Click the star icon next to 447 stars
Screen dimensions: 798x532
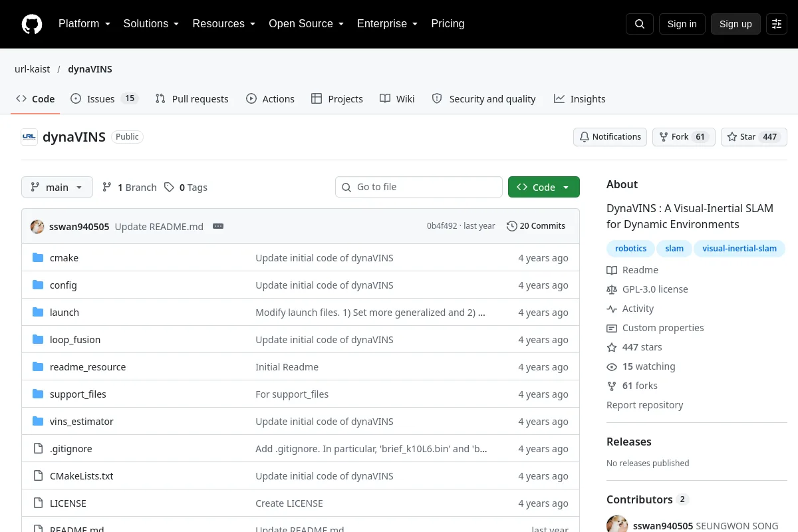click(612, 347)
